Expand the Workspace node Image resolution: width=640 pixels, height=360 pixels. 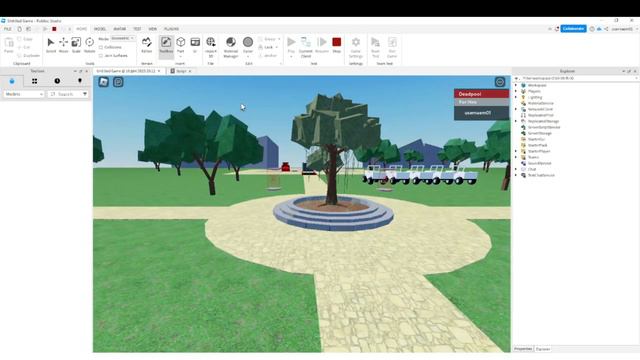pos(516,85)
